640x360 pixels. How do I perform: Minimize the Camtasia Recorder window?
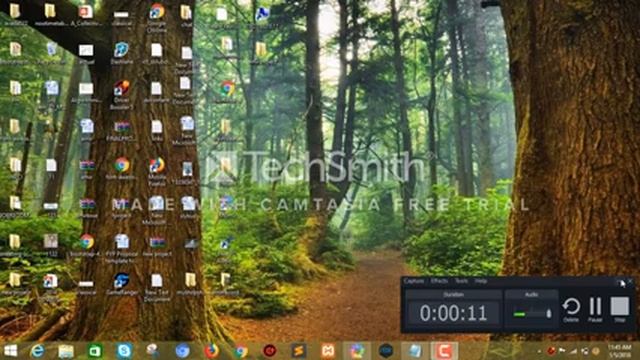pos(620,282)
